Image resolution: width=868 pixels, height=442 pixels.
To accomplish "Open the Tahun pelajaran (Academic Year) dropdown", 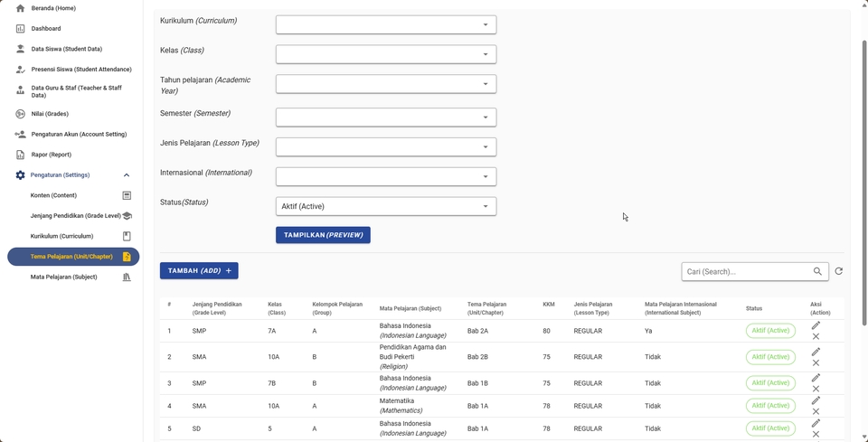I will coord(386,84).
